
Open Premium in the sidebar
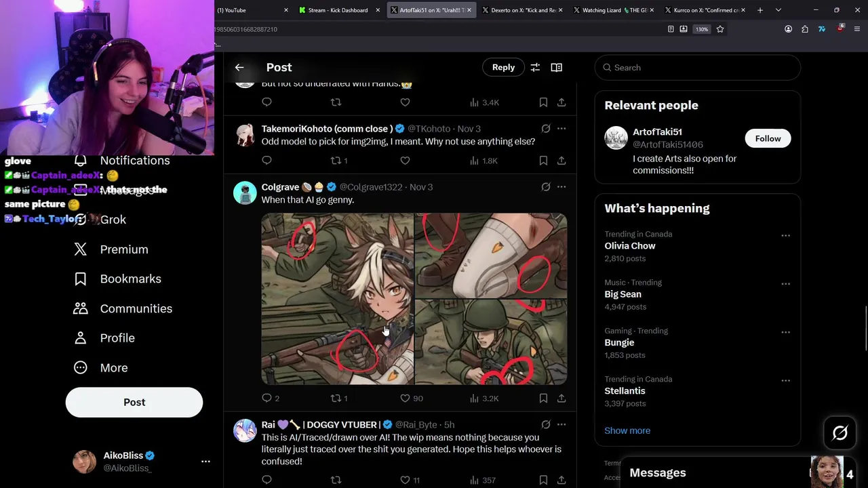click(x=111, y=249)
